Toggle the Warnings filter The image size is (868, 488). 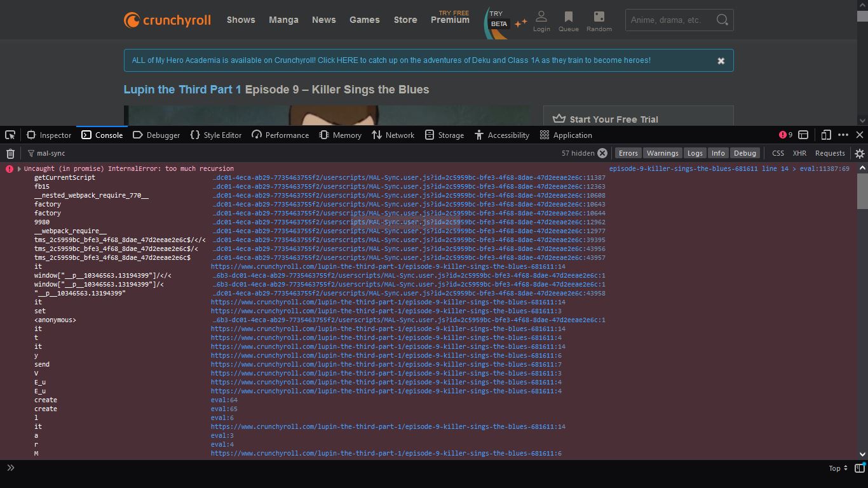click(662, 153)
